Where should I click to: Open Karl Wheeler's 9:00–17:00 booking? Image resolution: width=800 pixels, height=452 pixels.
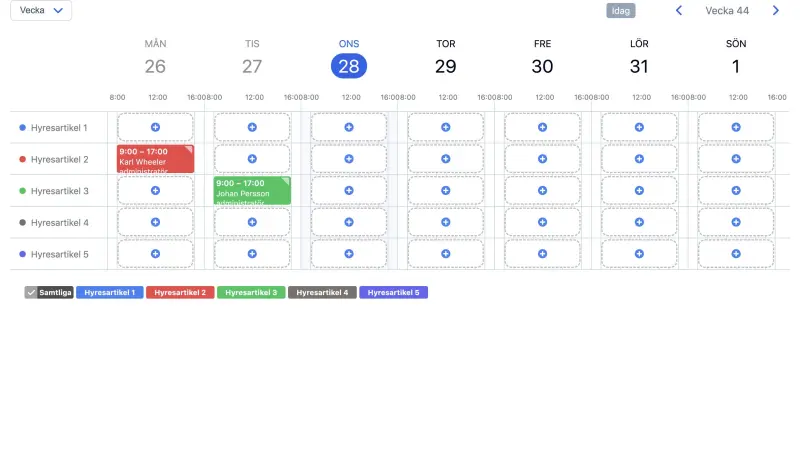pyautogui.click(x=155, y=159)
